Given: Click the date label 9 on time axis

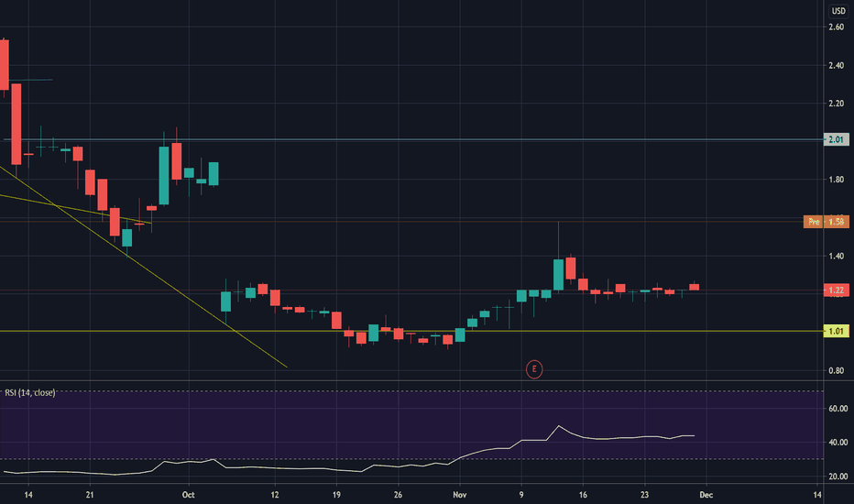Looking at the screenshot, I should (x=521, y=495).
